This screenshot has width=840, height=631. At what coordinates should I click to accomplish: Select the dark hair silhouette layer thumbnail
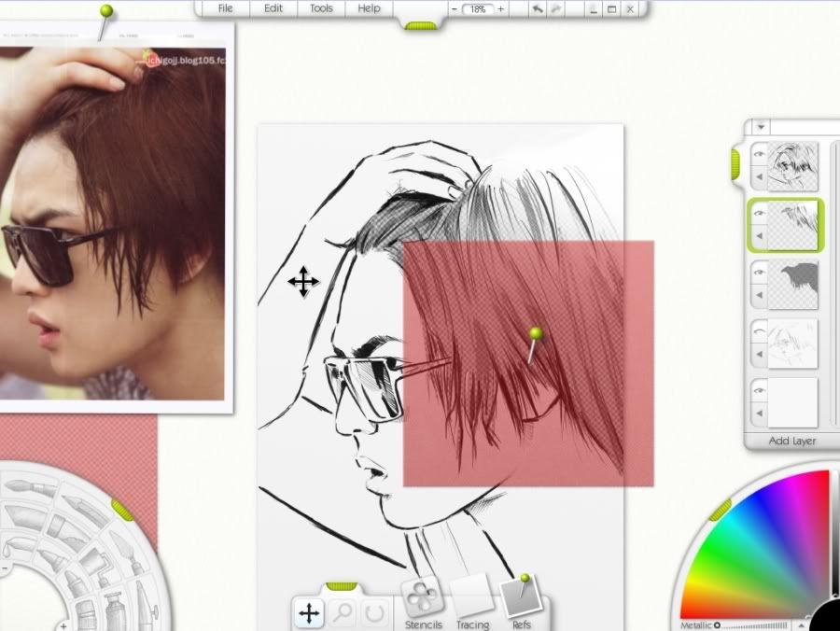point(792,284)
